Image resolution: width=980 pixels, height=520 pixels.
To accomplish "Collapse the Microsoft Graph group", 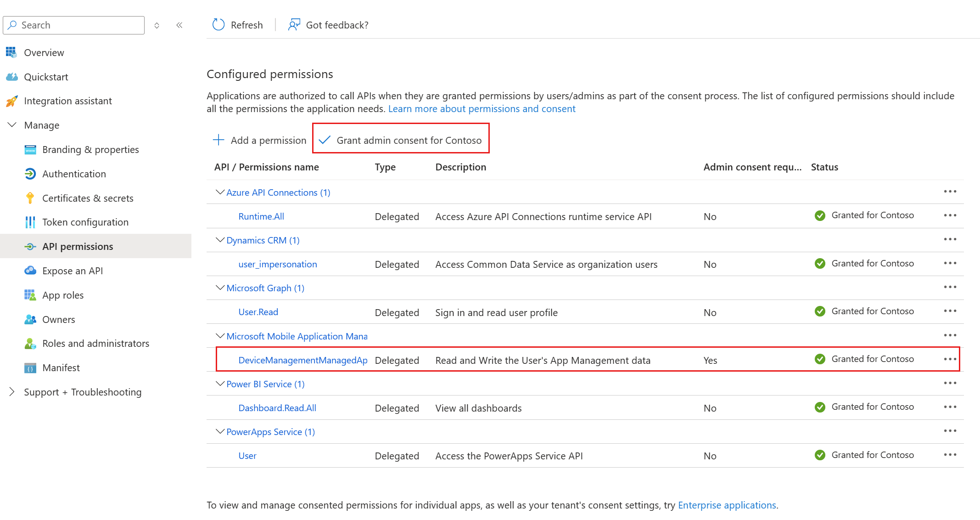I will coord(220,288).
